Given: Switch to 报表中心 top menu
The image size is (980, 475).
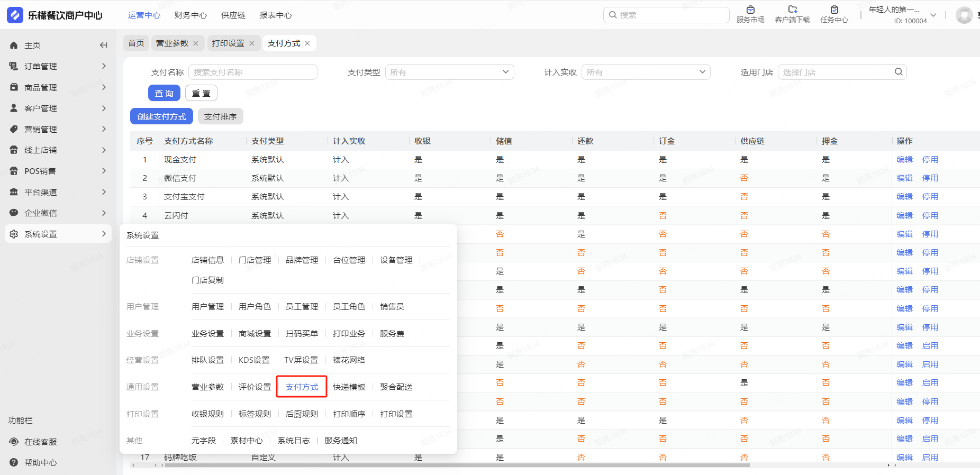Looking at the screenshot, I should point(276,15).
